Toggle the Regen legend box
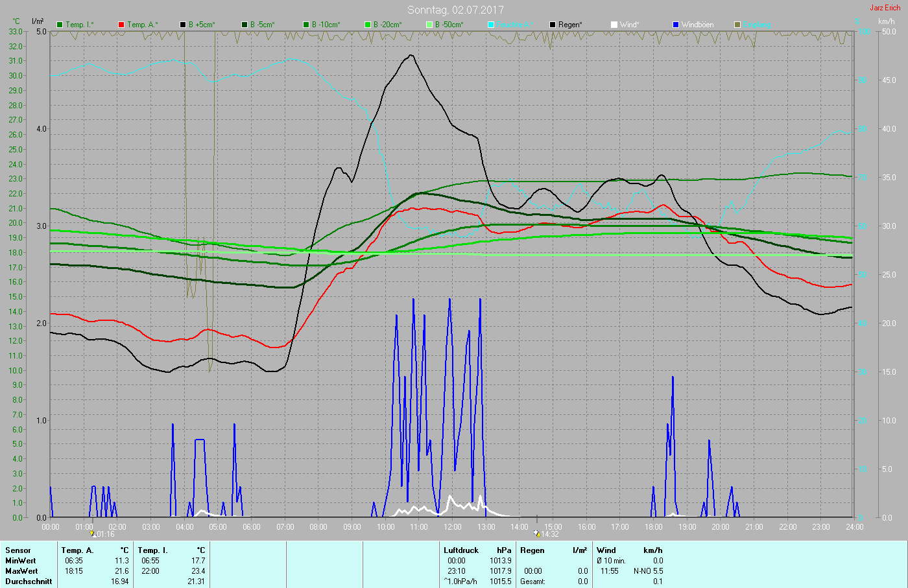 tap(553, 25)
